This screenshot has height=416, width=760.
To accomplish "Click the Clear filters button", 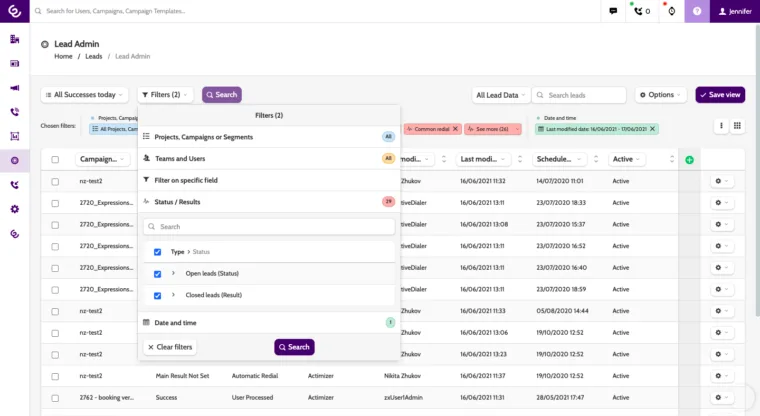I will (170, 347).
